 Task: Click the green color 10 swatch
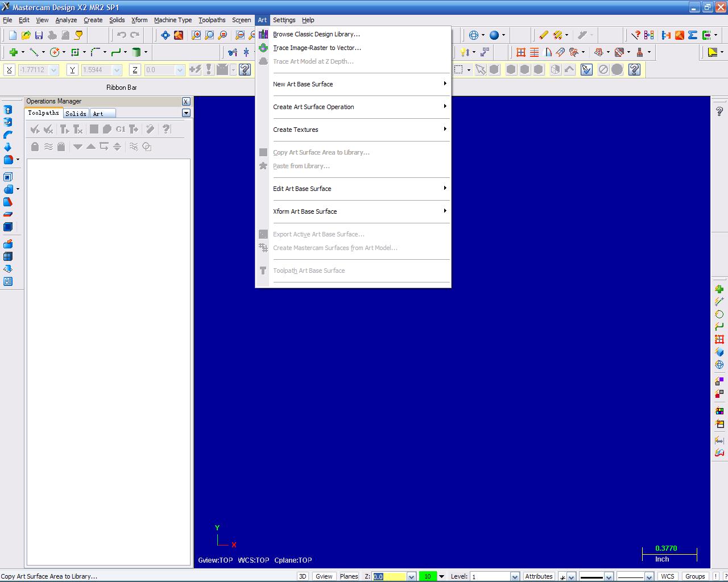pos(428,576)
